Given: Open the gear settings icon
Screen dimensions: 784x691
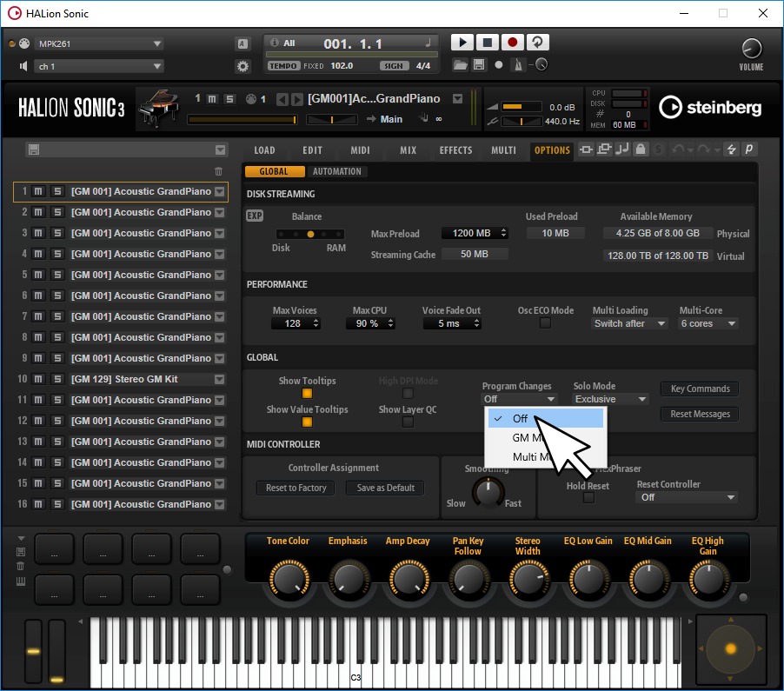Looking at the screenshot, I should tap(243, 66).
